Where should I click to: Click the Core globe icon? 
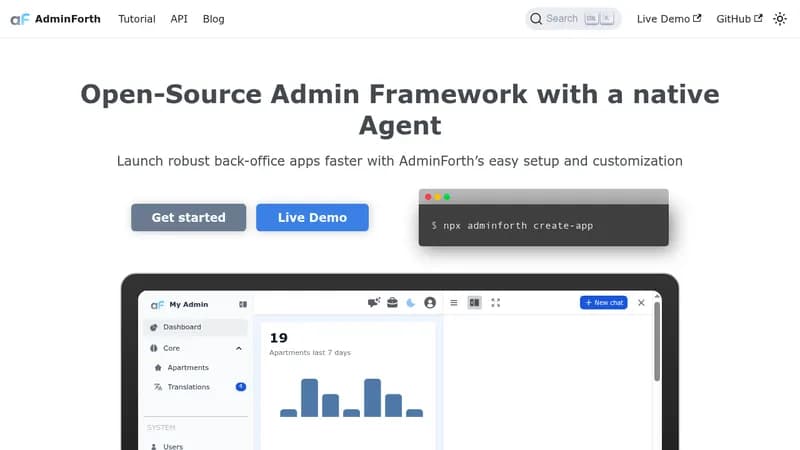154,348
